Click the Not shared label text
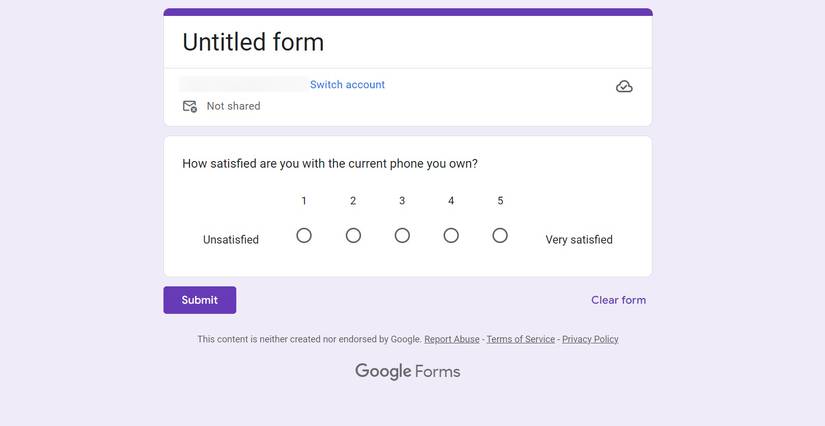The height and width of the screenshot is (426, 825). (233, 106)
